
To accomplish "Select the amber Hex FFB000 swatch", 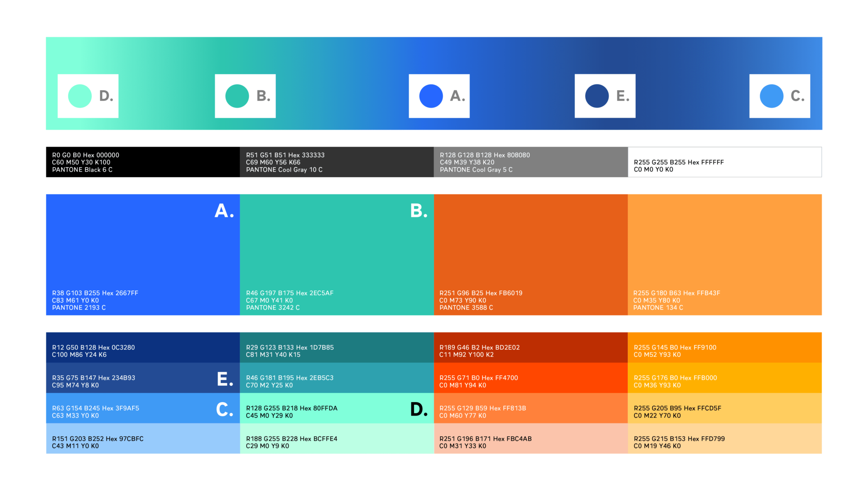I will click(725, 378).
